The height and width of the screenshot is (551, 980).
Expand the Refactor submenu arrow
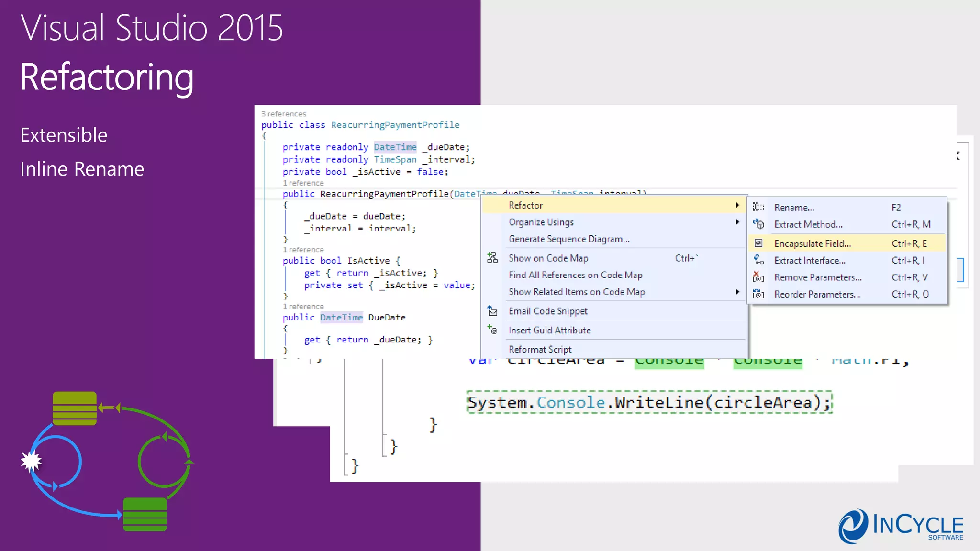(x=737, y=205)
